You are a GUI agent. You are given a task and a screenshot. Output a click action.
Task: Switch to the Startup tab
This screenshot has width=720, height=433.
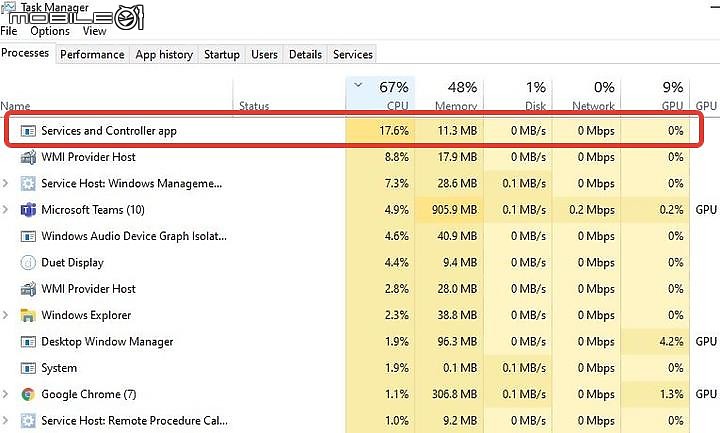(222, 54)
